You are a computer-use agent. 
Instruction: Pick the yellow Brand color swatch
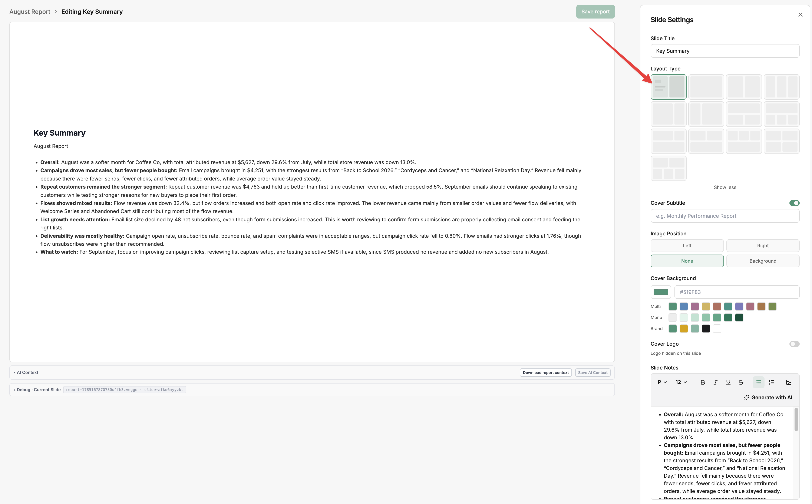(x=684, y=329)
